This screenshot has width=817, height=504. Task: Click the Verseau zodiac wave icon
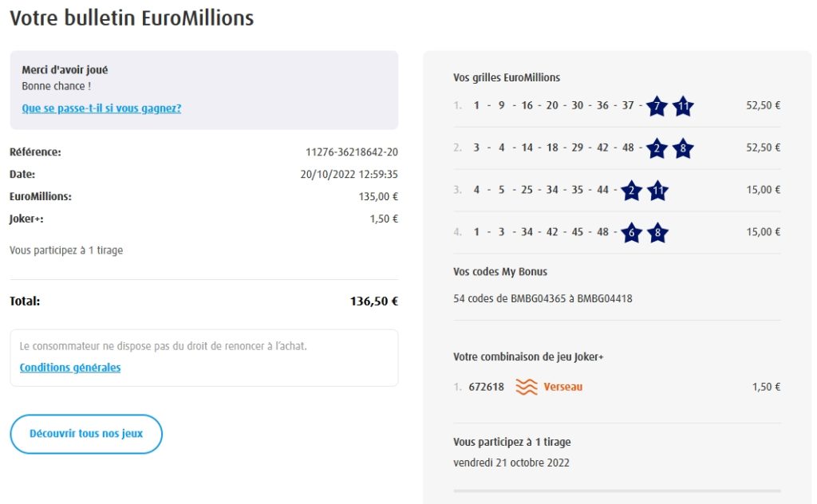point(527,388)
